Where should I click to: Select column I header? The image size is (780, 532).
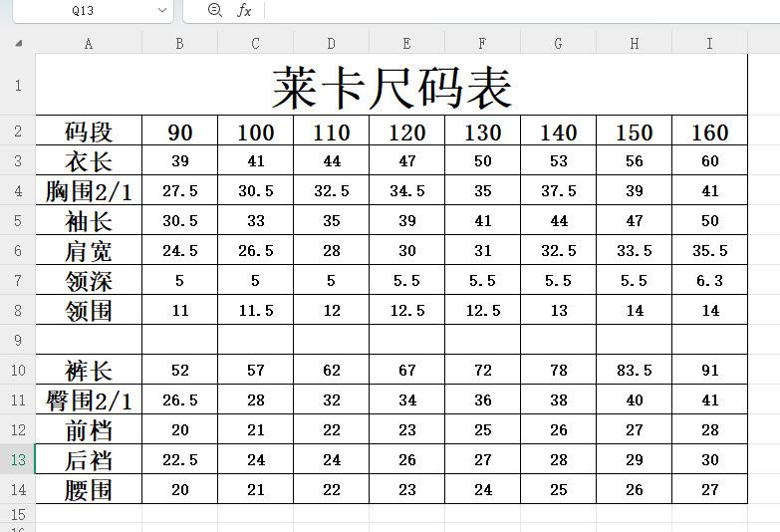(710, 44)
